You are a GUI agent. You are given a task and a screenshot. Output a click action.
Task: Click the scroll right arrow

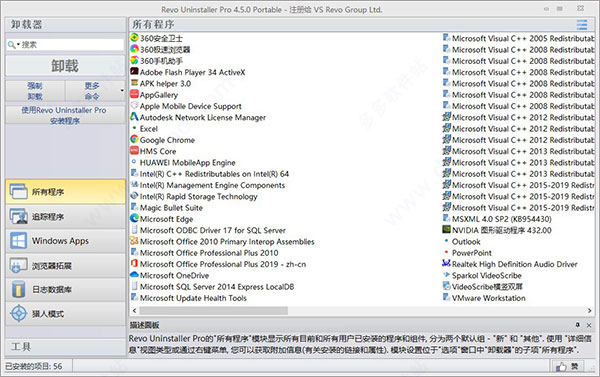coord(590,310)
